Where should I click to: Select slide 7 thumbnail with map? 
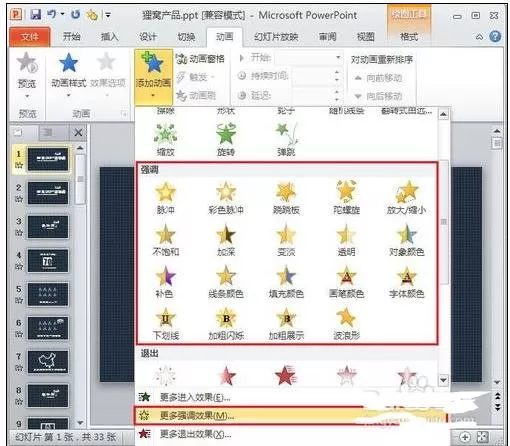pyautogui.click(x=48, y=362)
